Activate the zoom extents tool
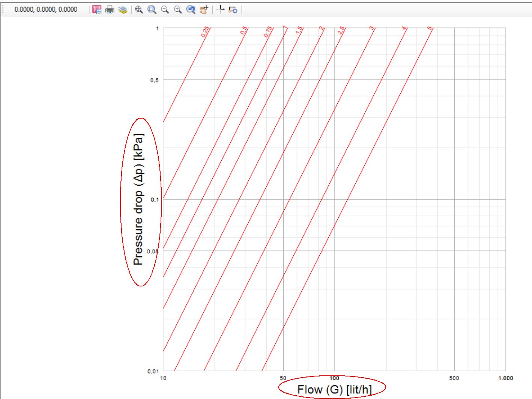 [x=139, y=10]
